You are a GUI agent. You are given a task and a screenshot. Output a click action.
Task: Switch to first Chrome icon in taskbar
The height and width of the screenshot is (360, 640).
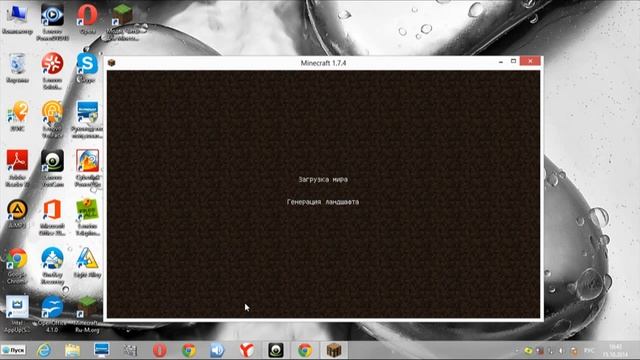tap(189, 350)
